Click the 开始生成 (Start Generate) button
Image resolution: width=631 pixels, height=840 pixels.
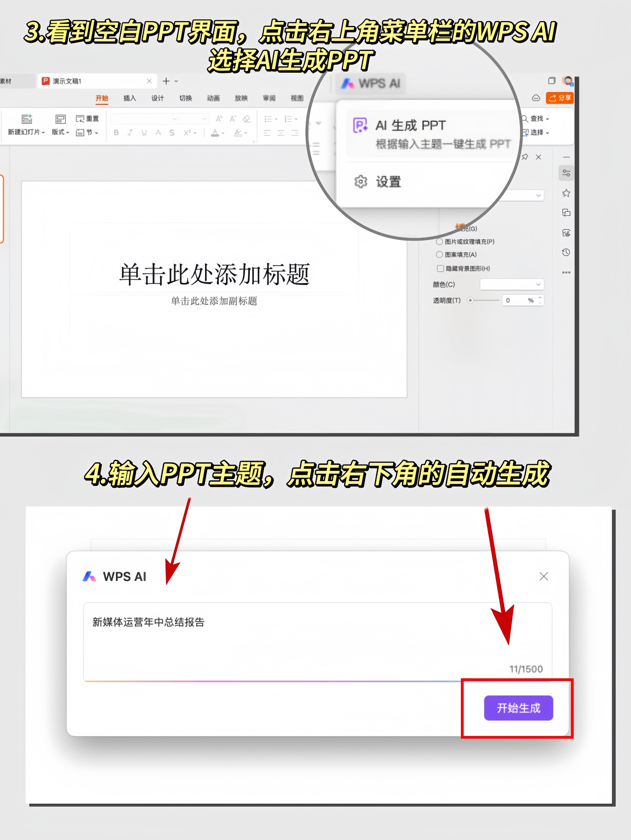[518, 708]
